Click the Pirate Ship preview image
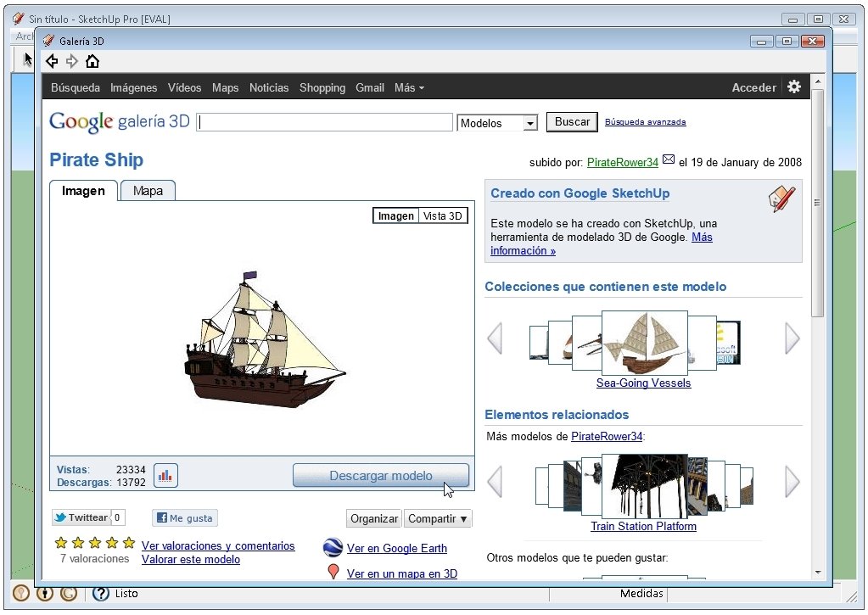Screen dimensions: 868x615 (264, 338)
